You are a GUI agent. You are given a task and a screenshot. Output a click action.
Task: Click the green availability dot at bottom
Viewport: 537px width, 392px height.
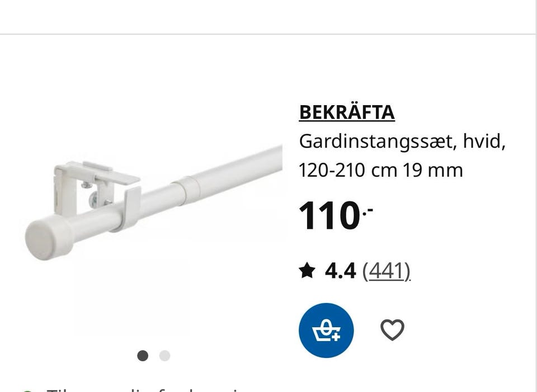(27, 390)
